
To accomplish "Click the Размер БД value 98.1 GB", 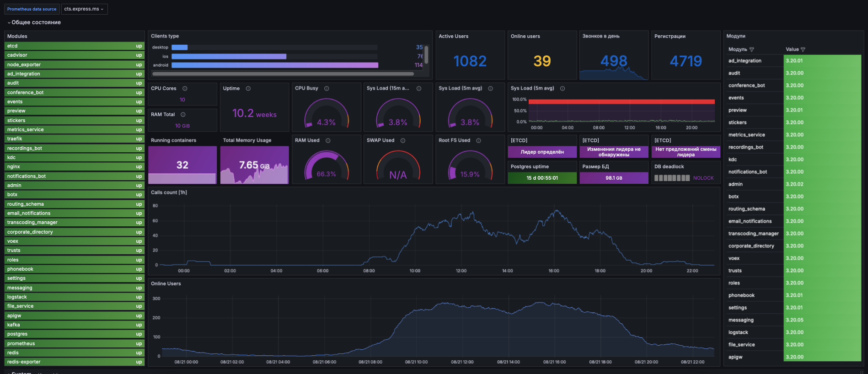I will pyautogui.click(x=614, y=178).
